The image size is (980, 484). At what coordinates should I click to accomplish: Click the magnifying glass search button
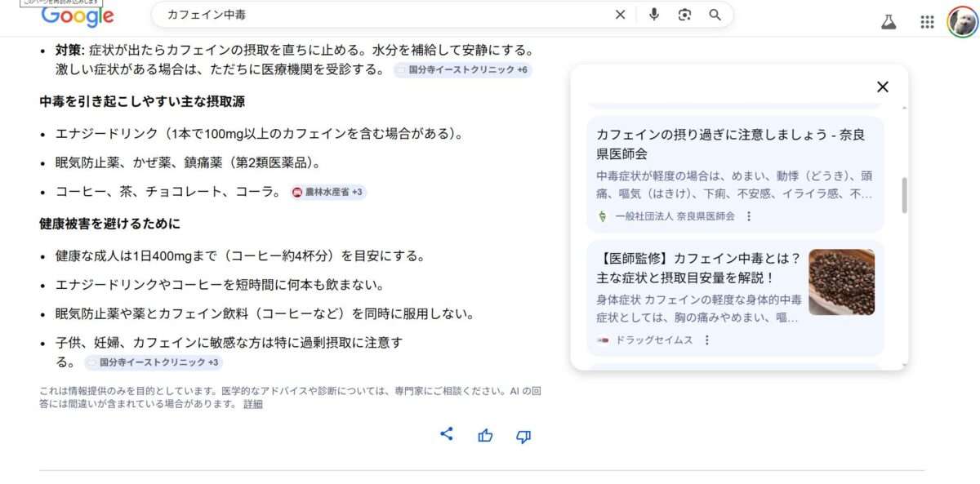point(715,15)
